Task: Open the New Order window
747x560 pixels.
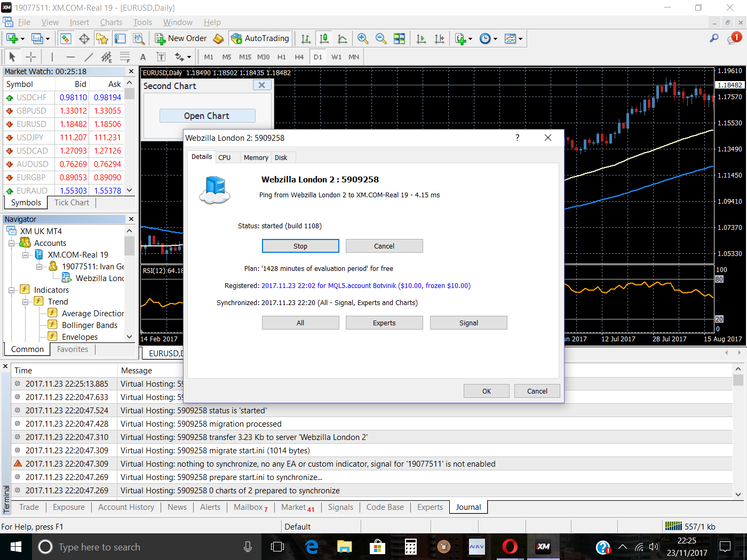Action: click(x=181, y=38)
